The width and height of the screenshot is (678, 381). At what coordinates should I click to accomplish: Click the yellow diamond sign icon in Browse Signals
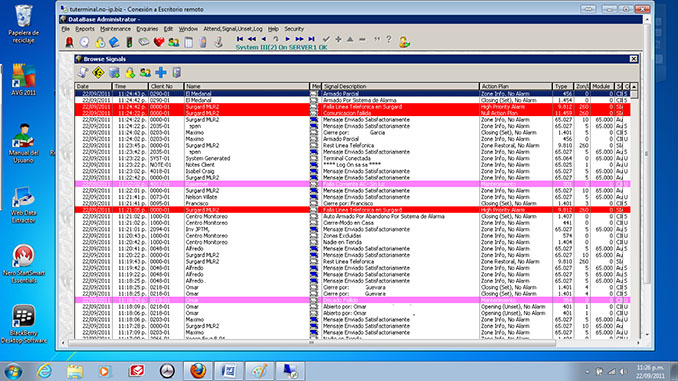tap(98, 72)
